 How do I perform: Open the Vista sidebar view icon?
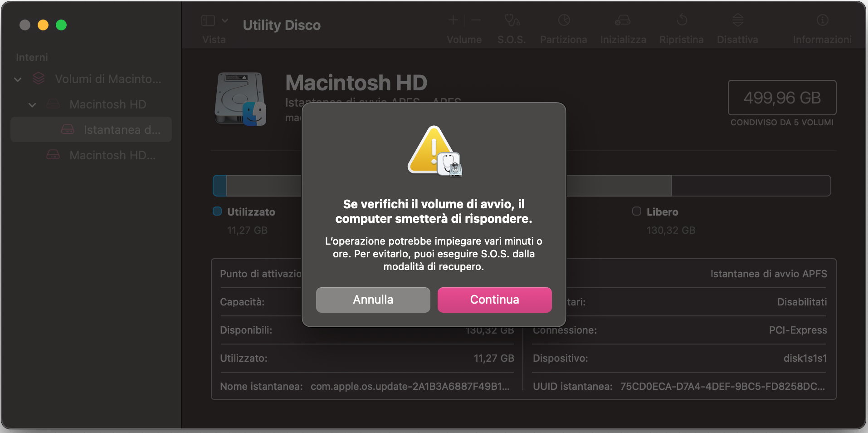[208, 20]
